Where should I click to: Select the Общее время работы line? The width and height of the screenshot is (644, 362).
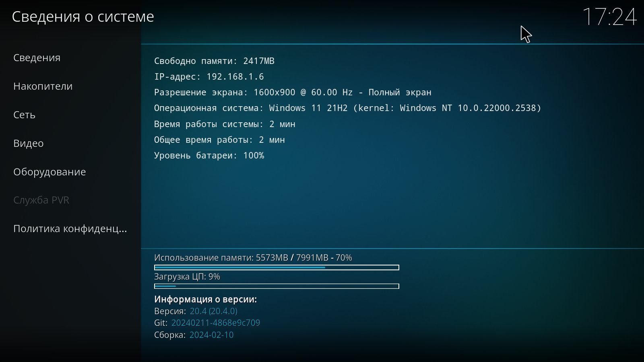pos(219,140)
